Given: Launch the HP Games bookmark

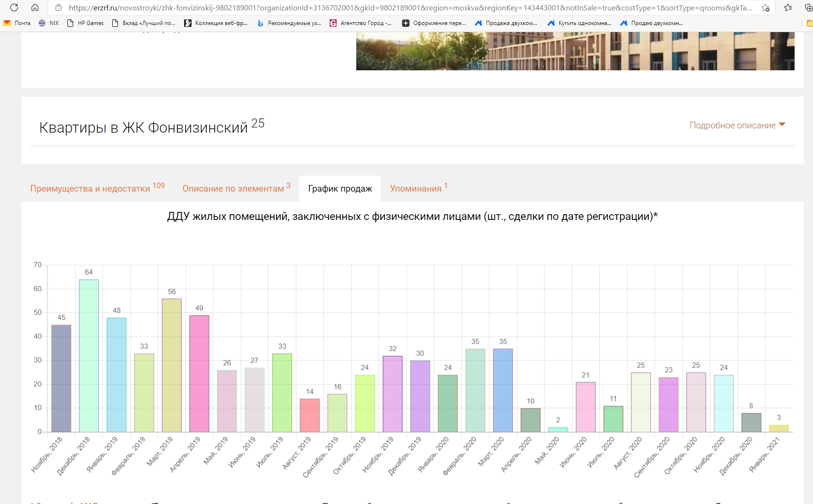Looking at the screenshot, I should tap(85, 23).
